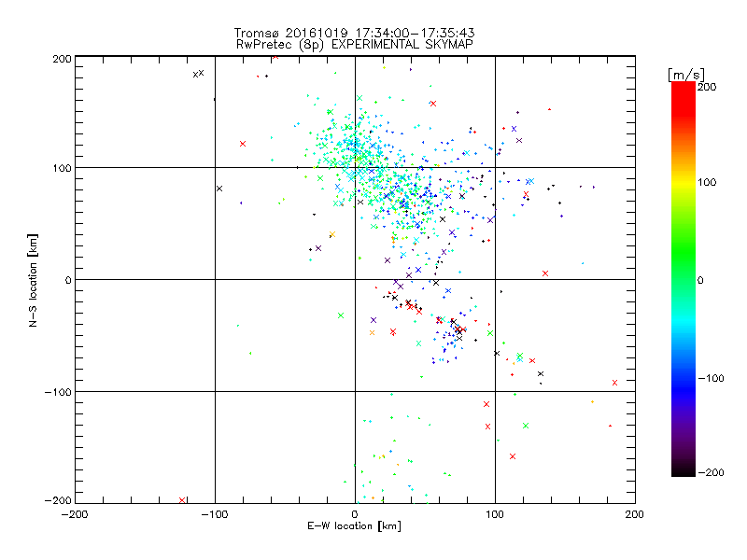Click the colorbar tick label '-100'
Image resolution: width=747 pixels, height=560 pixels.
click(711, 379)
